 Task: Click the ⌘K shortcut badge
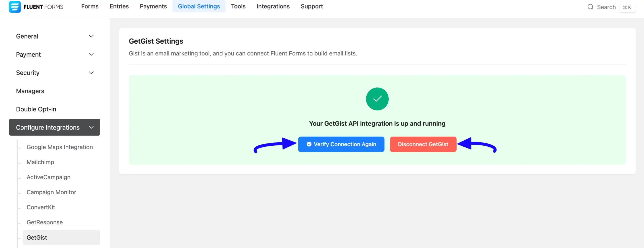pyautogui.click(x=627, y=7)
